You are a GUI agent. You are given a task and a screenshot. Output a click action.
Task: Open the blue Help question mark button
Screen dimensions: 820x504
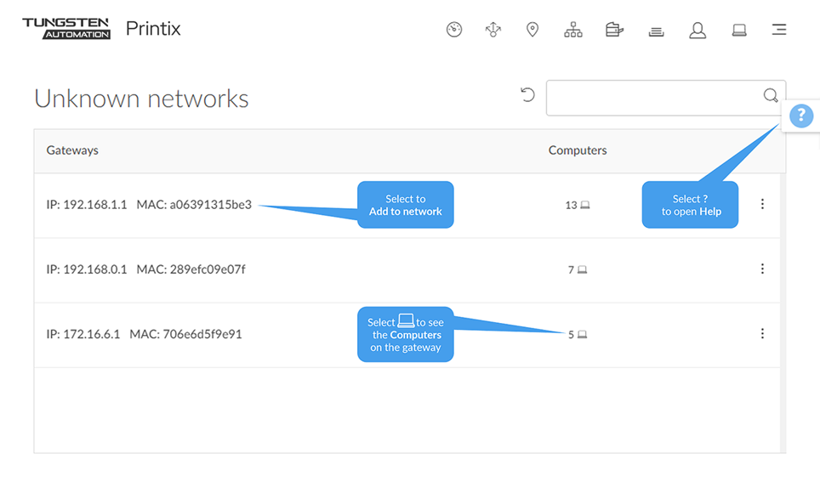tap(800, 116)
